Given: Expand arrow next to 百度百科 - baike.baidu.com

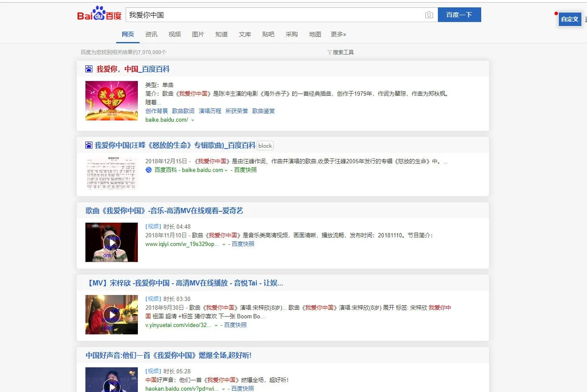Looking at the screenshot, I should point(226,171).
